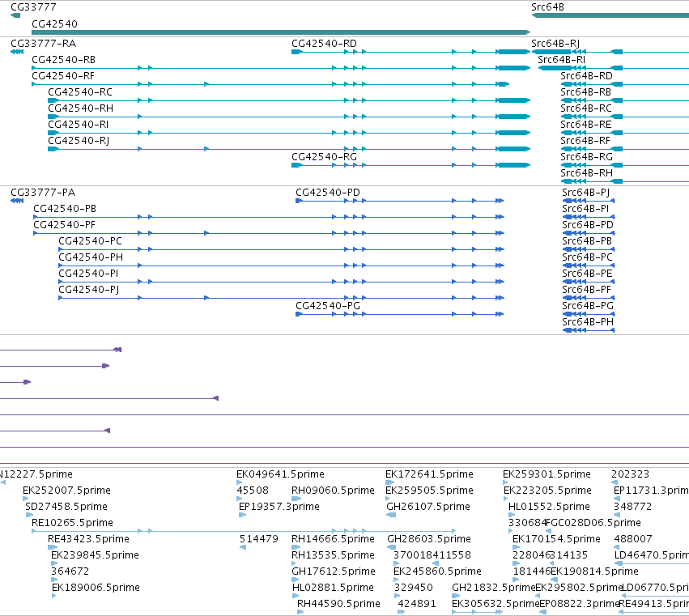Select EST RH09060.5prime
This screenshot has height=616, width=689.
(333, 491)
